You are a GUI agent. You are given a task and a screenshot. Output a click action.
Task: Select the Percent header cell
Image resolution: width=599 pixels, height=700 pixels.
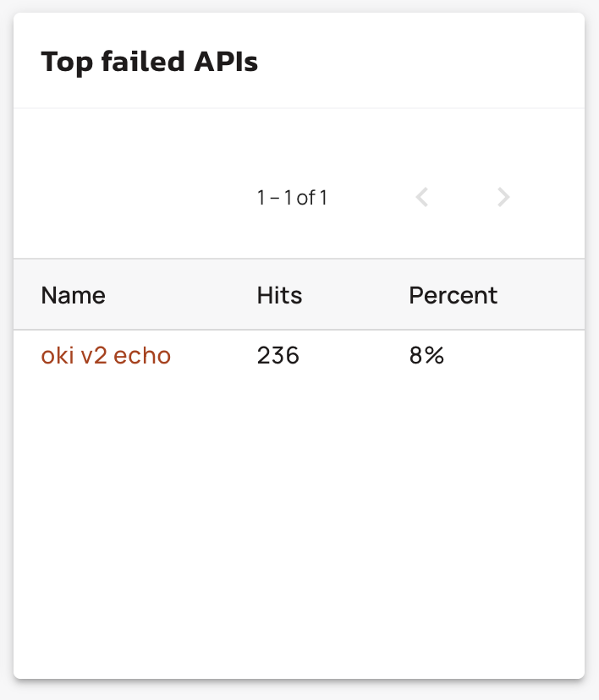click(453, 295)
